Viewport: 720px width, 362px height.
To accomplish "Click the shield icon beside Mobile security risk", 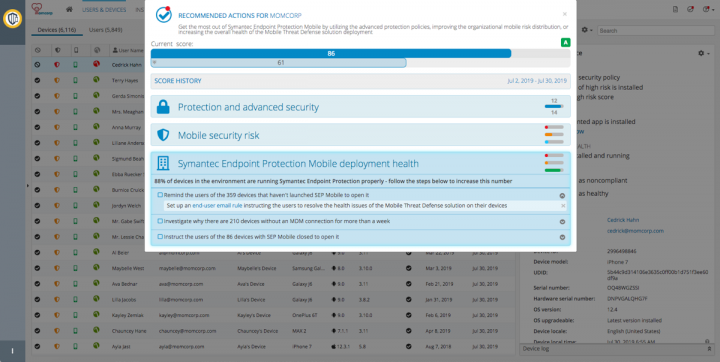I will pos(163,135).
